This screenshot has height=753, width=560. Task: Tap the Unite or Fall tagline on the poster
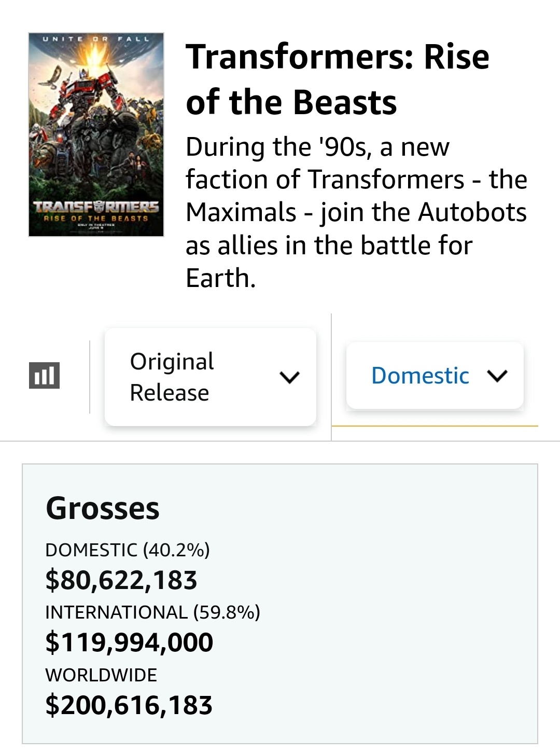click(96, 39)
